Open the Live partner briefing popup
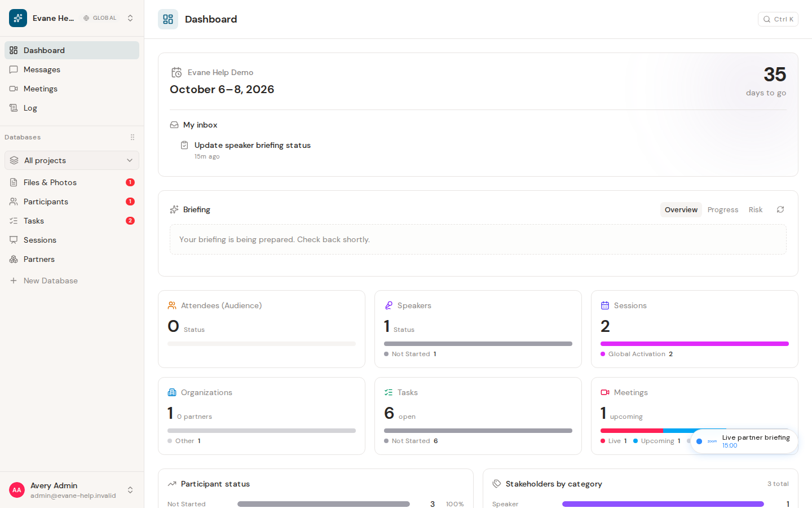Viewport: 812px width, 508px height. (x=744, y=441)
